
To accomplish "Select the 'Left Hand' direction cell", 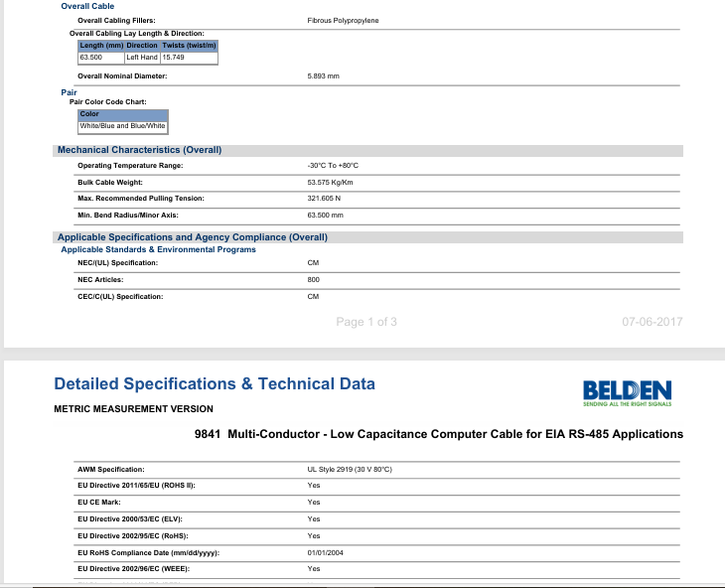I will click(142, 58).
